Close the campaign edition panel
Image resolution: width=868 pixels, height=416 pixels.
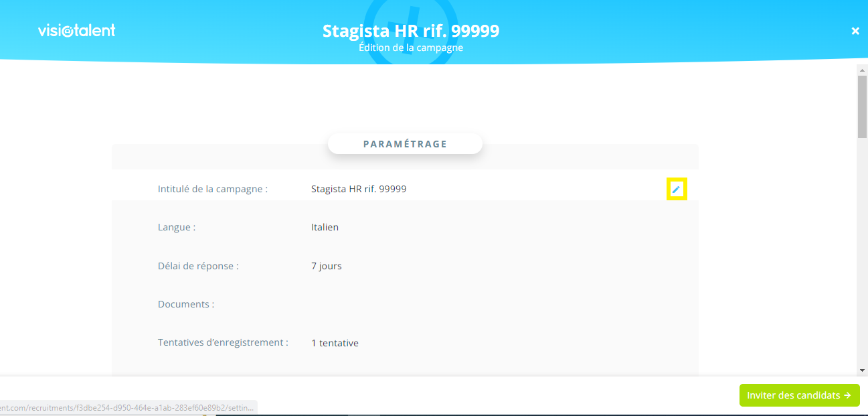click(x=855, y=31)
